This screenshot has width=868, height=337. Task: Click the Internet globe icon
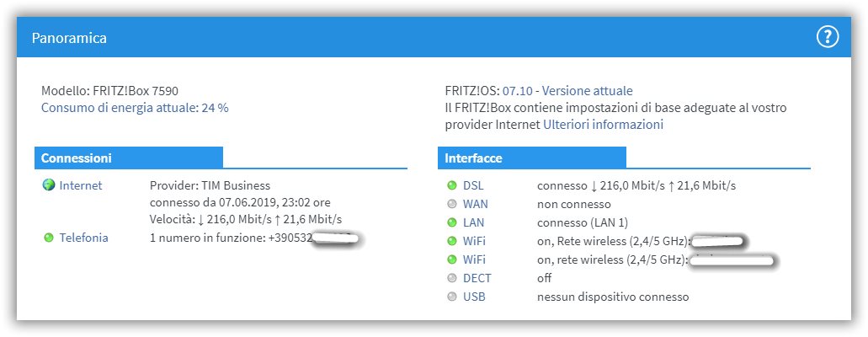49,185
